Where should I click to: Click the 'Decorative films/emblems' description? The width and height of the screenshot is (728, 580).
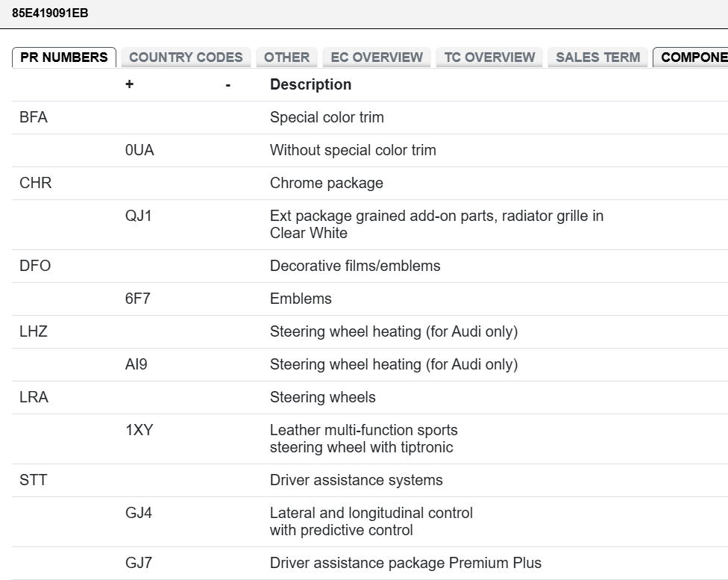click(x=355, y=266)
